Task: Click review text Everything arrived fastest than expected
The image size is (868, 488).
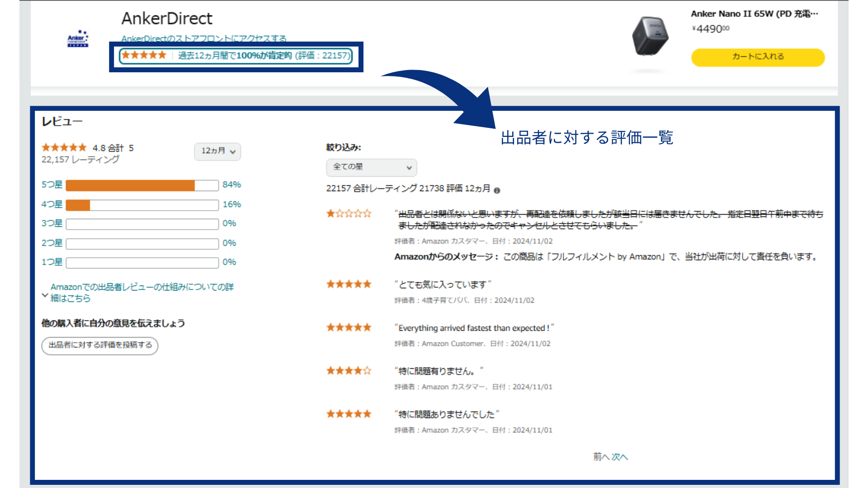Action: click(x=474, y=328)
